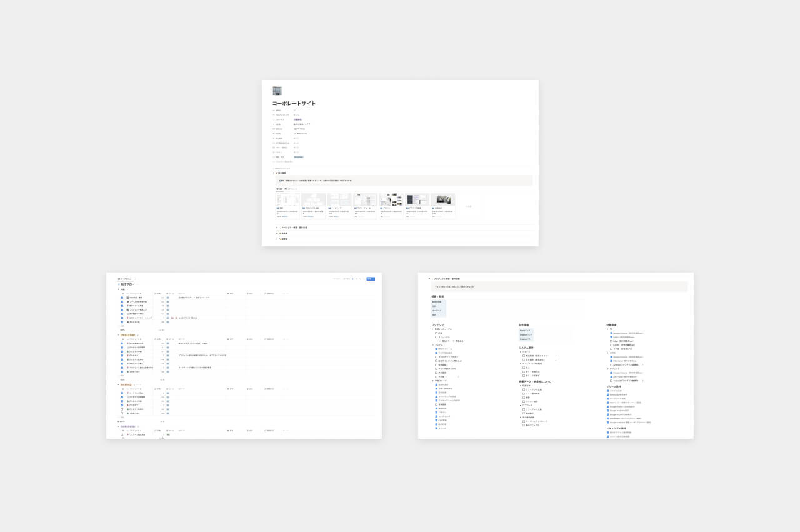Click the icon beside the 制作フロー heading
This screenshot has height=532, width=800.
click(119, 284)
